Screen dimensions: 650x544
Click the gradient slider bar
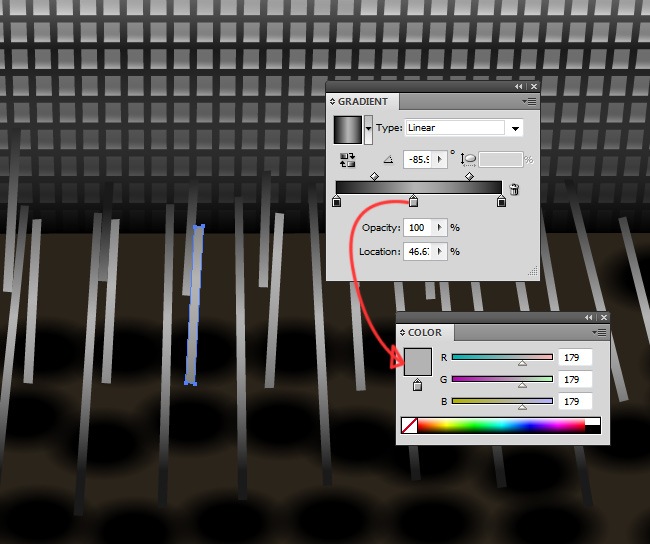[419, 188]
